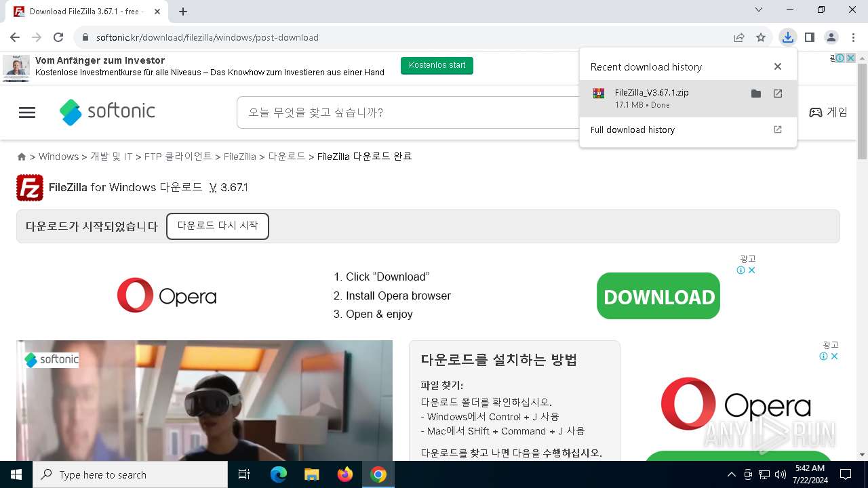Click the Softonic logo
Image resolution: width=868 pixels, height=488 pixels.
(x=107, y=112)
